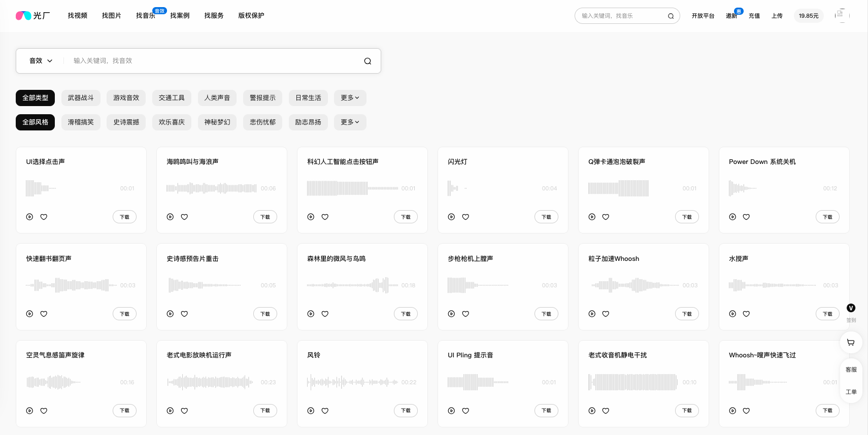Expand 更多 in the style filter row

click(350, 122)
